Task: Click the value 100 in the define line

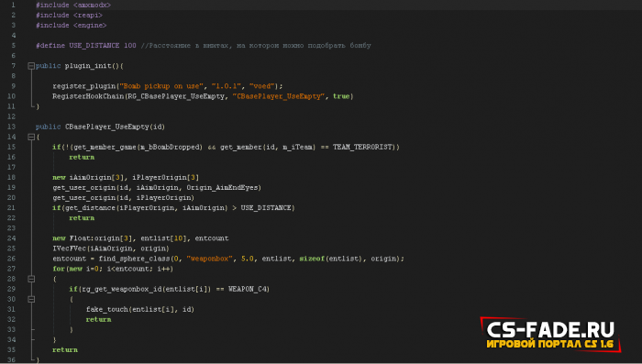Action: coord(130,46)
